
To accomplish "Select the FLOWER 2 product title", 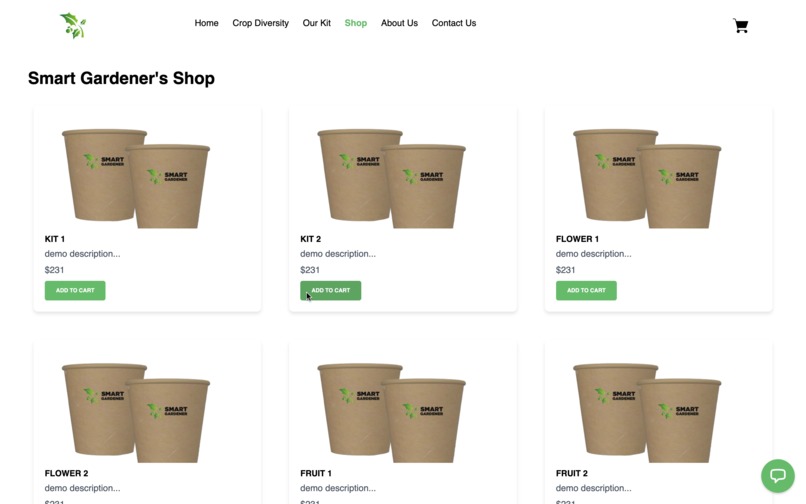I will 66,473.
